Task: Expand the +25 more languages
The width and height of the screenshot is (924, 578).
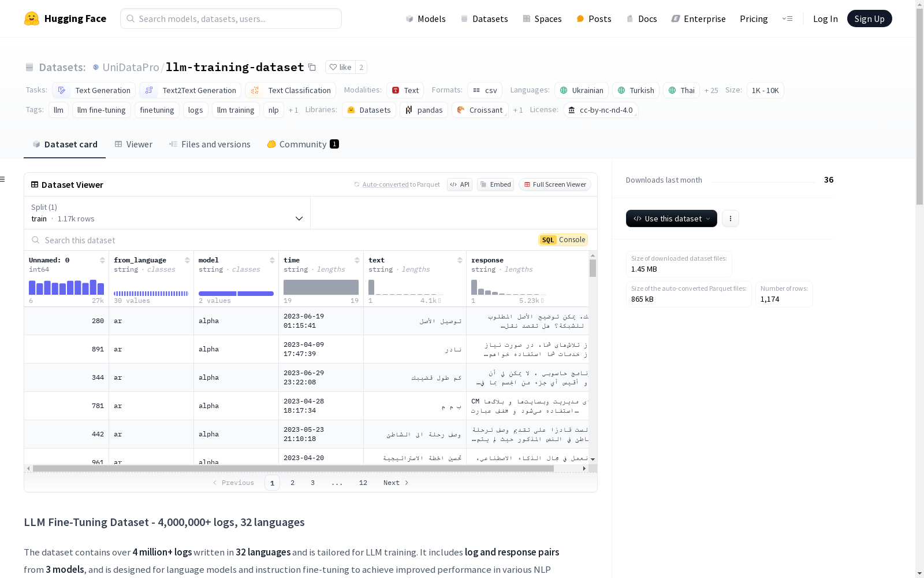Action: coord(711,90)
